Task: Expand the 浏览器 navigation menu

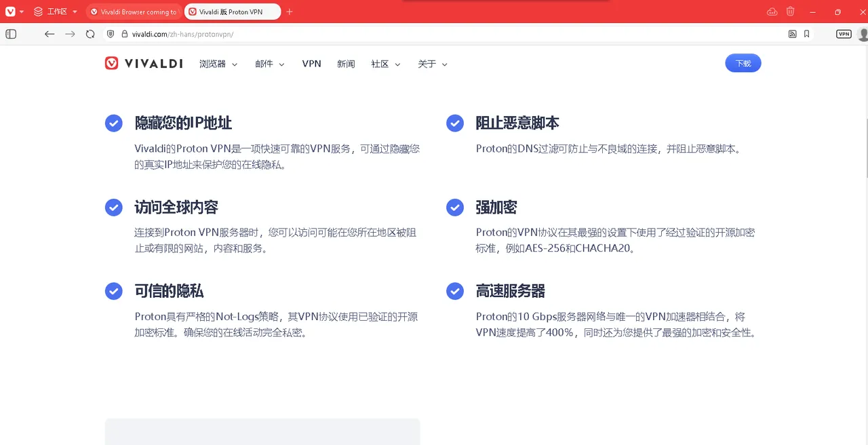Action: (x=218, y=64)
